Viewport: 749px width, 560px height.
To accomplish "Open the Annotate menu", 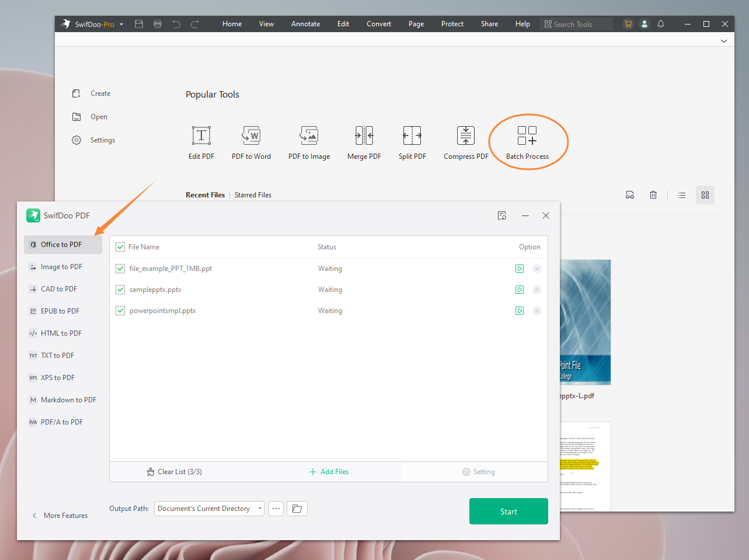I will 305,24.
